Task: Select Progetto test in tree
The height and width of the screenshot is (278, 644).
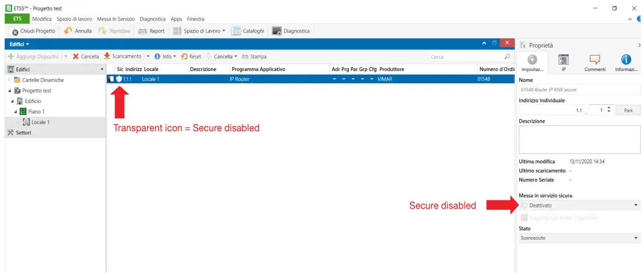Action: [x=37, y=90]
